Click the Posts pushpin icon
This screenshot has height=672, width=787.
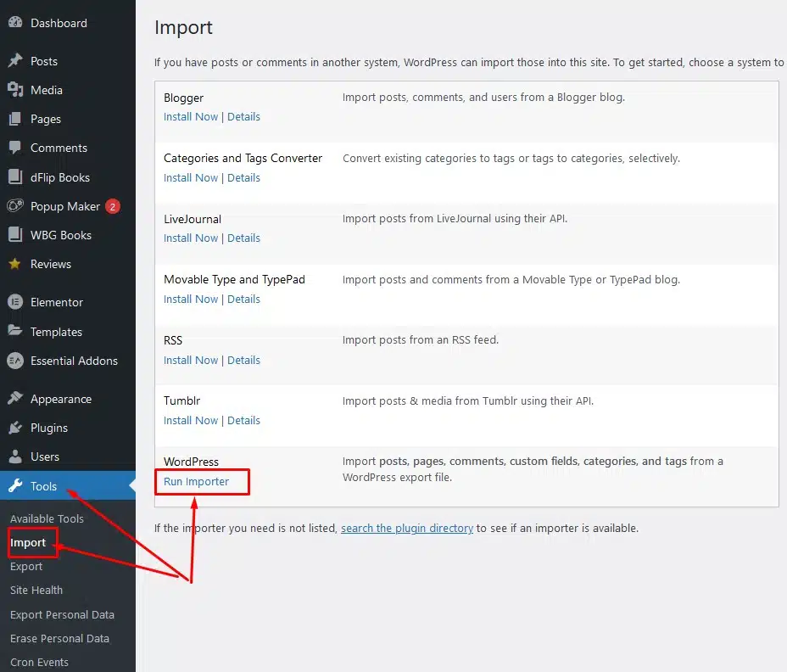click(x=15, y=61)
